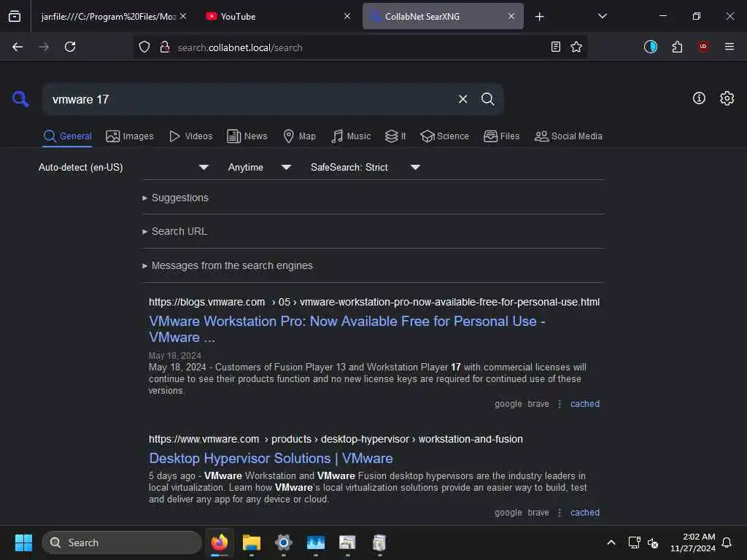
Task: Select the News search category
Action: (x=247, y=136)
